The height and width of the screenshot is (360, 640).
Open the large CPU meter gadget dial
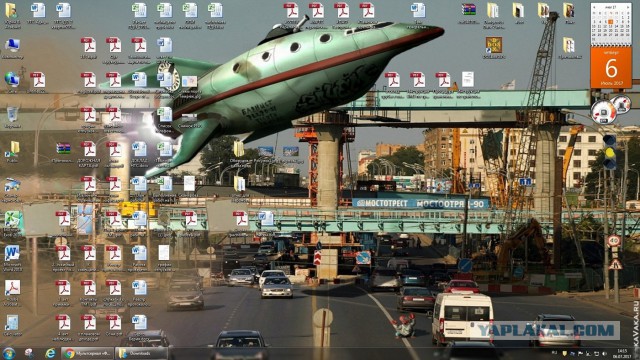pos(603,112)
